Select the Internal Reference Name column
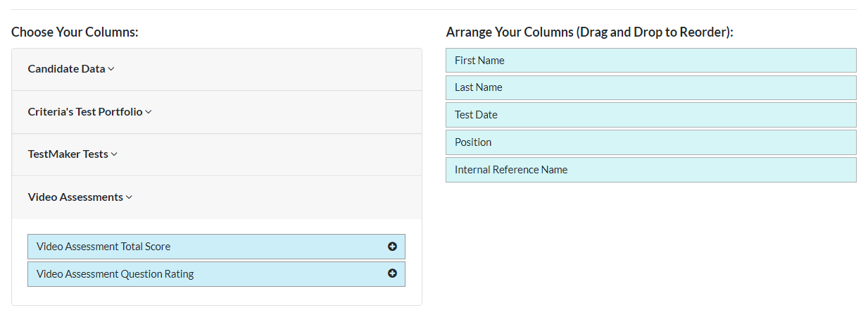868x315 pixels. [x=651, y=170]
